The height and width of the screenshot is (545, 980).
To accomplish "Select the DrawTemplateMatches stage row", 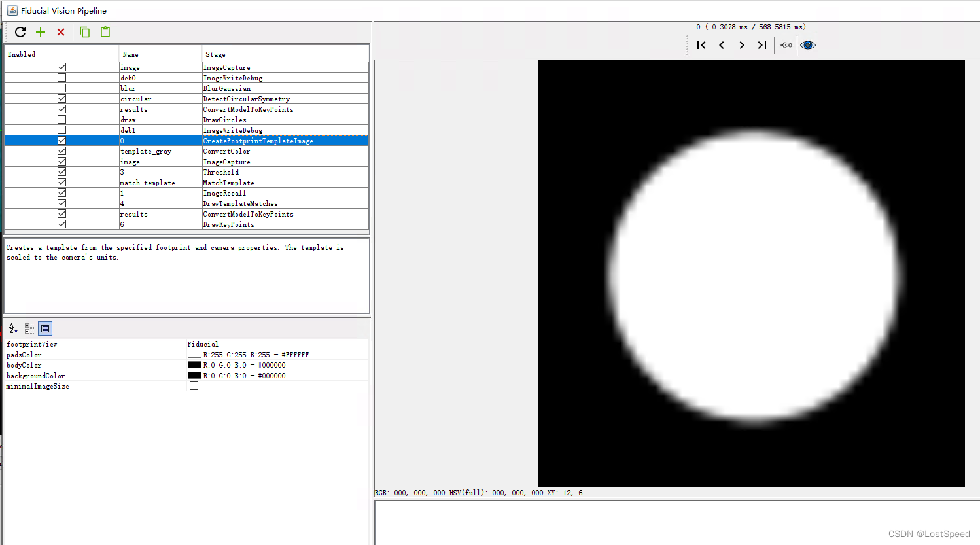I will (x=186, y=203).
